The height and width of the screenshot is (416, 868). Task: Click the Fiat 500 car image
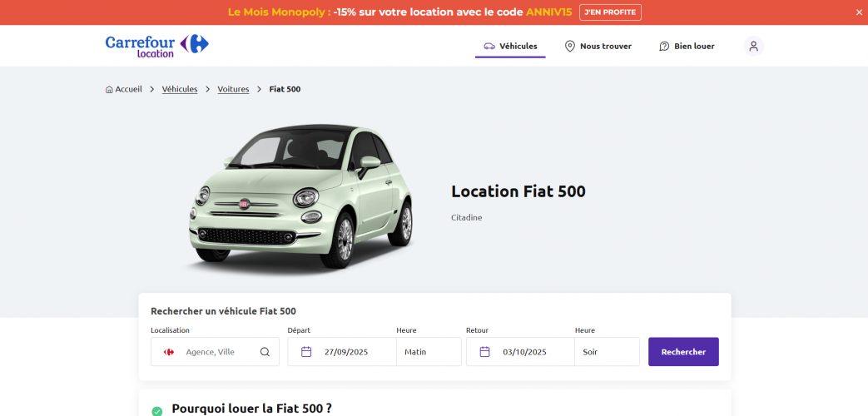(300, 196)
